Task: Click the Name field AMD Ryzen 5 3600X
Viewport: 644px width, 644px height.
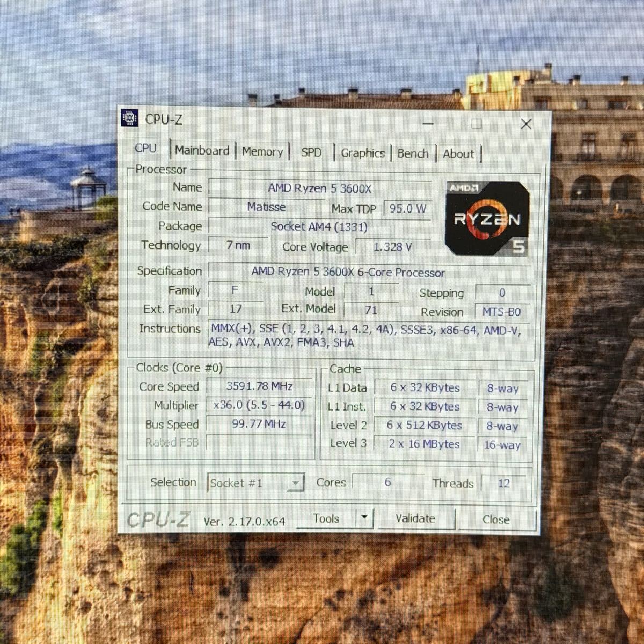Action: (320, 188)
